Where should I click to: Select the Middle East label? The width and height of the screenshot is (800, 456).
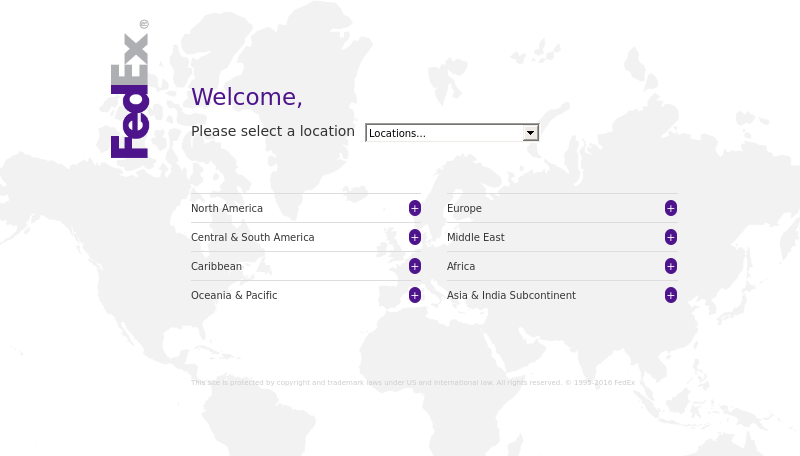476,237
